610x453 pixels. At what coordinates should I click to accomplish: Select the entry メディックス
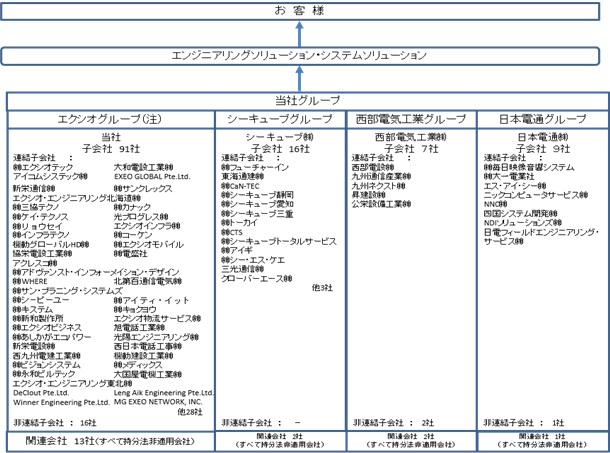(138, 365)
